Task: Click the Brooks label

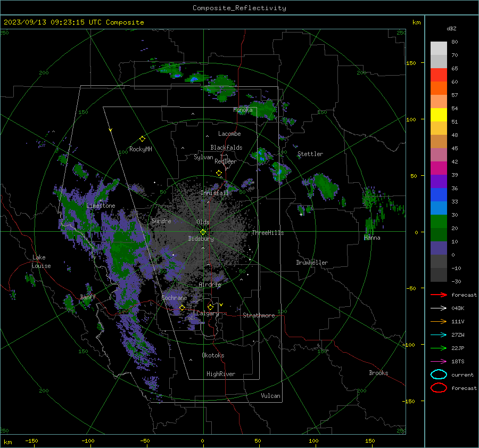Action: [378, 373]
